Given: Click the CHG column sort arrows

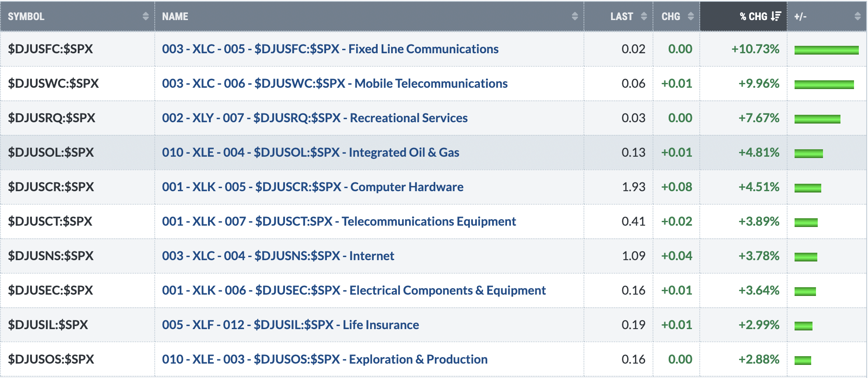Looking at the screenshot, I should coord(691,17).
